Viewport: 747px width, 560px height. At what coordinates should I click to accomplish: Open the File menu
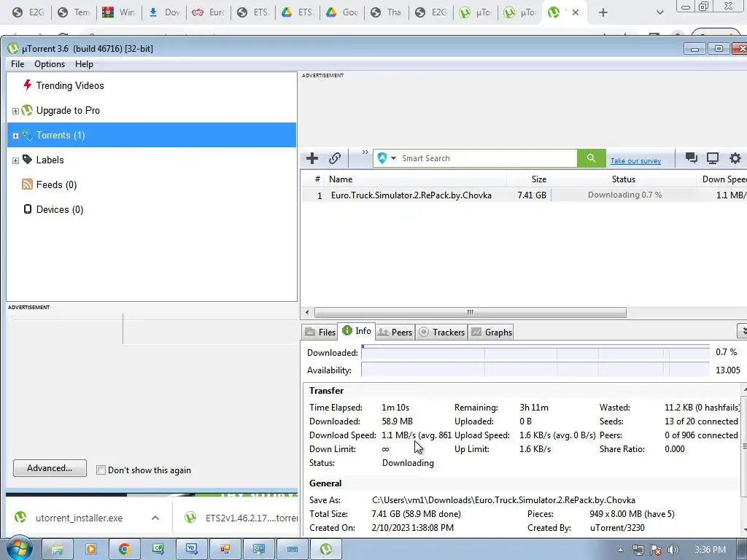[18, 64]
